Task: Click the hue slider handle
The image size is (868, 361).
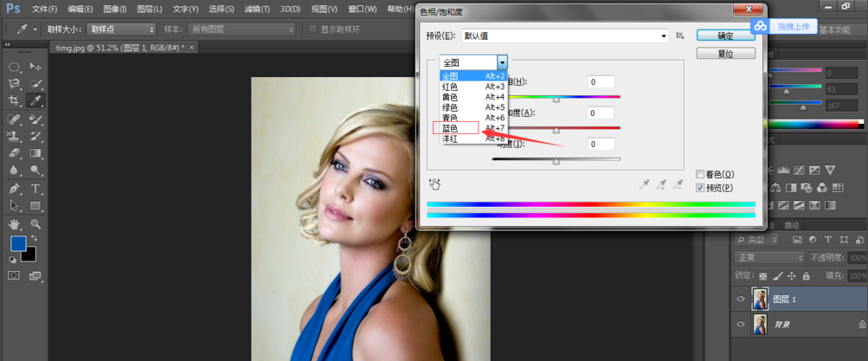Action: pos(556,100)
